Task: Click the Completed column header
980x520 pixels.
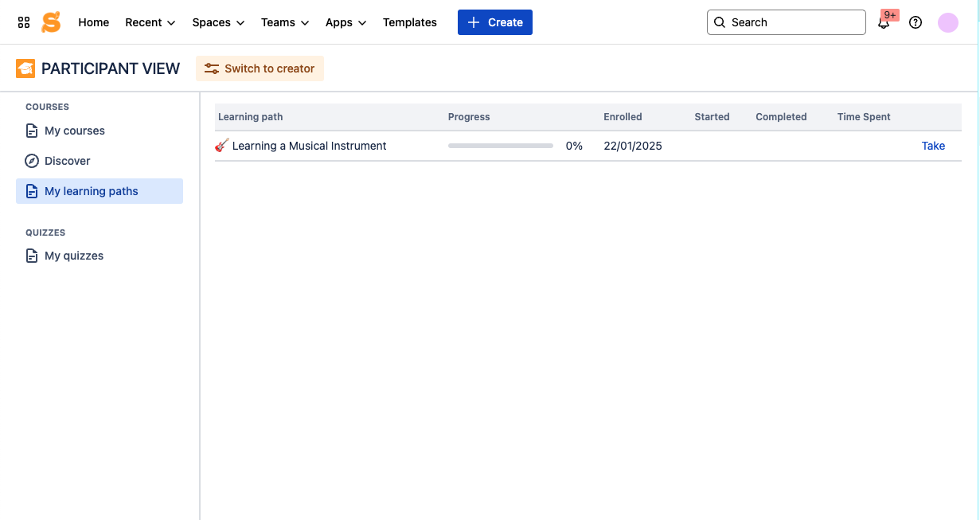Action: coord(781,116)
